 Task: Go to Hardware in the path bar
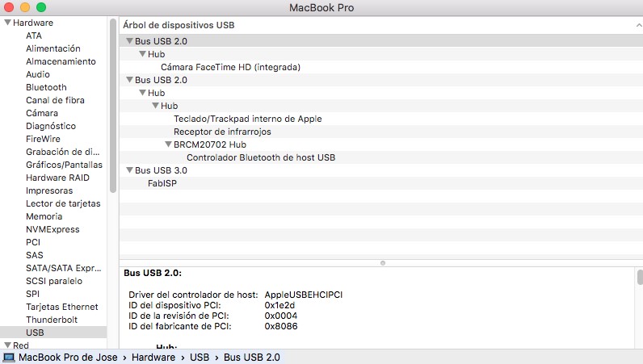pos(153,358)
